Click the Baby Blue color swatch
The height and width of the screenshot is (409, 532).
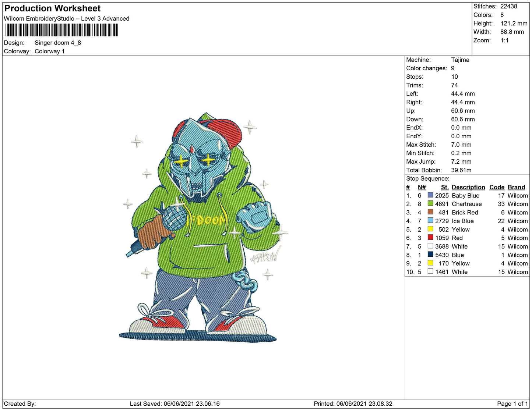(x=430, y=195)
